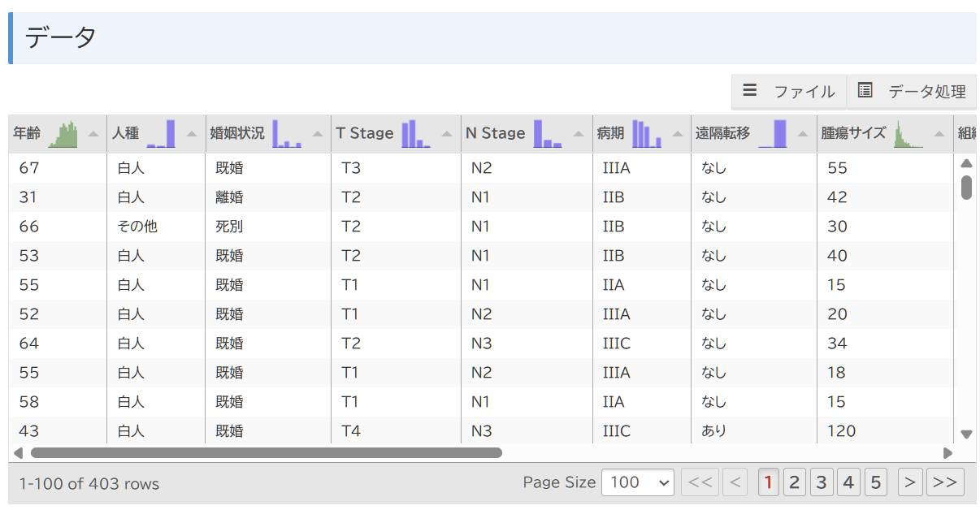Click the N Stage column chart icon

point(547,134)
